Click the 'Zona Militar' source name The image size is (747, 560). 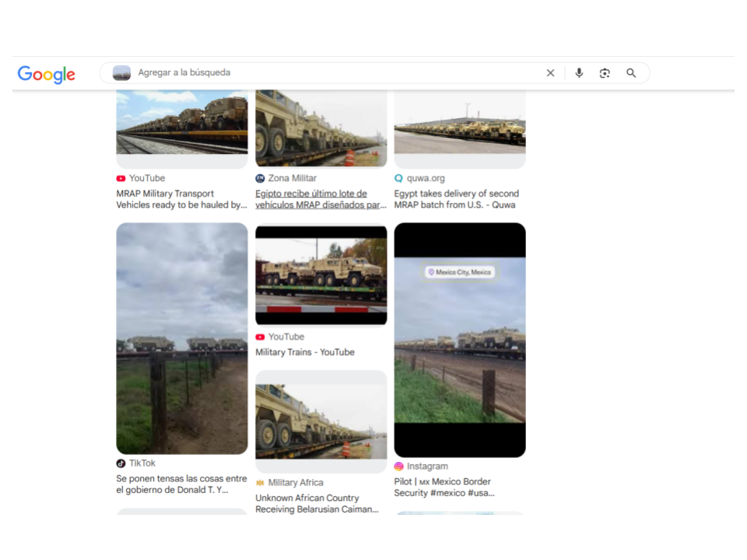click(x=292, y=179)
